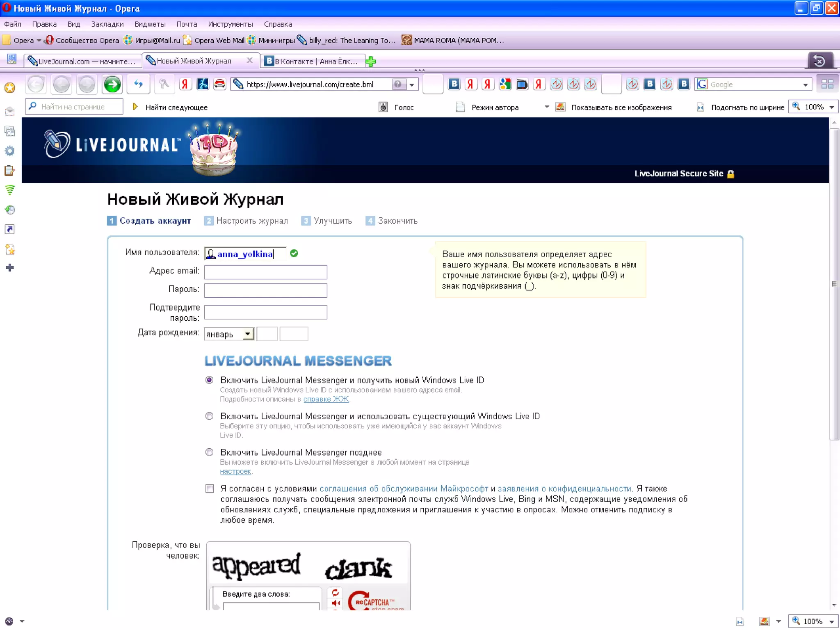Select enable LiveJournal Messenger later option

(x=209, y=452)
